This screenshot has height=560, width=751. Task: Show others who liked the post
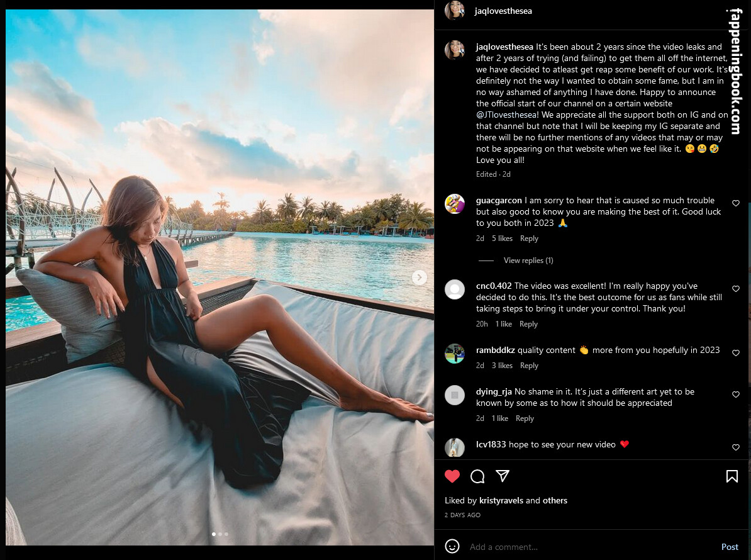coord(555,500)
